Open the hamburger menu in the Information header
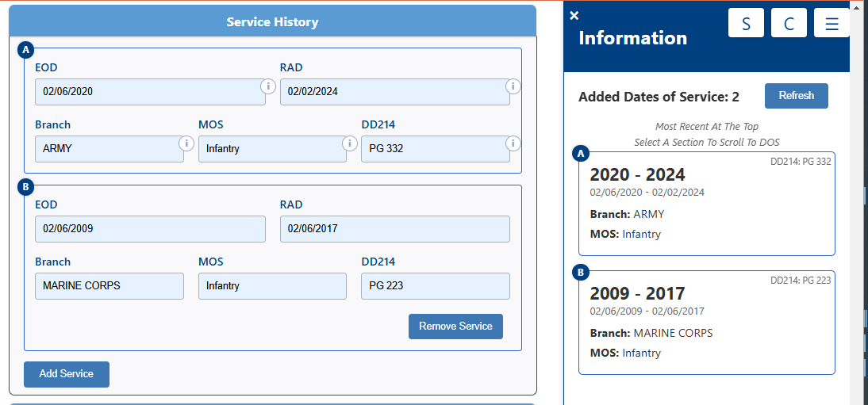Viewport: 868px width, 405px height. coord(832,23)
